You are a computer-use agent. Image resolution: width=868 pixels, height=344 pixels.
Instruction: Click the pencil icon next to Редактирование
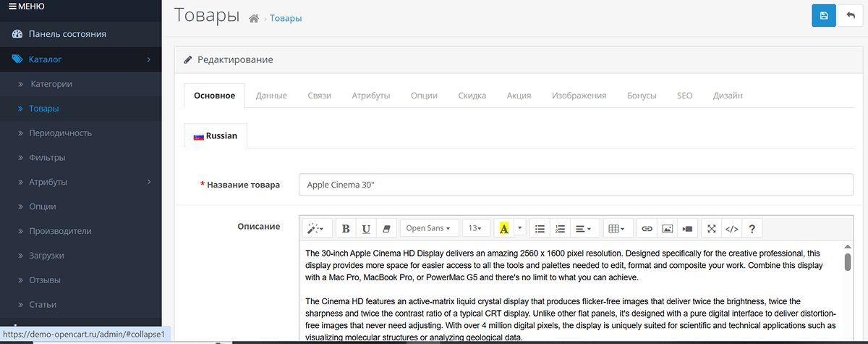188,59
